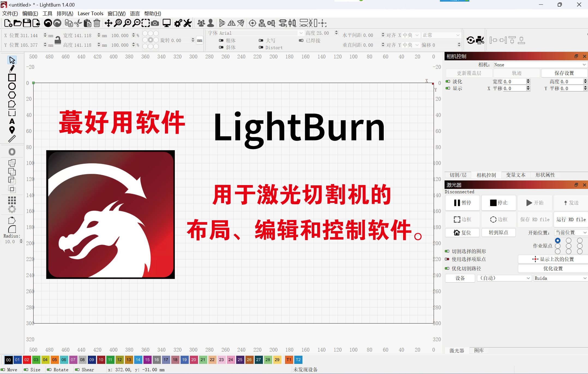Open the 文件(F) menu
Image resolution: width=588 pixels, height=374 pixels.
pyautogui.click(x=10, y=13)
